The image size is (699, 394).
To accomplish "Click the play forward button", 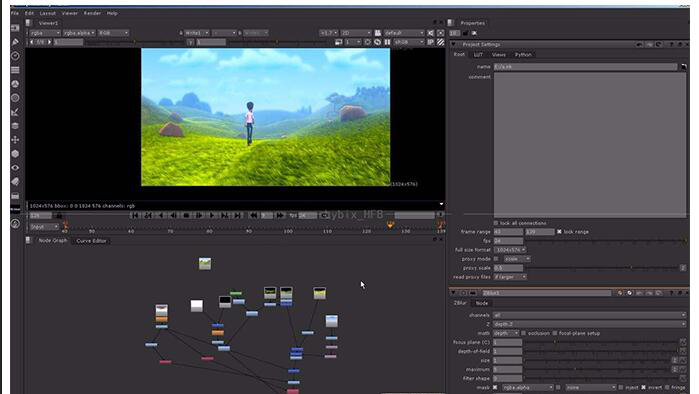I will coord(212,215).
